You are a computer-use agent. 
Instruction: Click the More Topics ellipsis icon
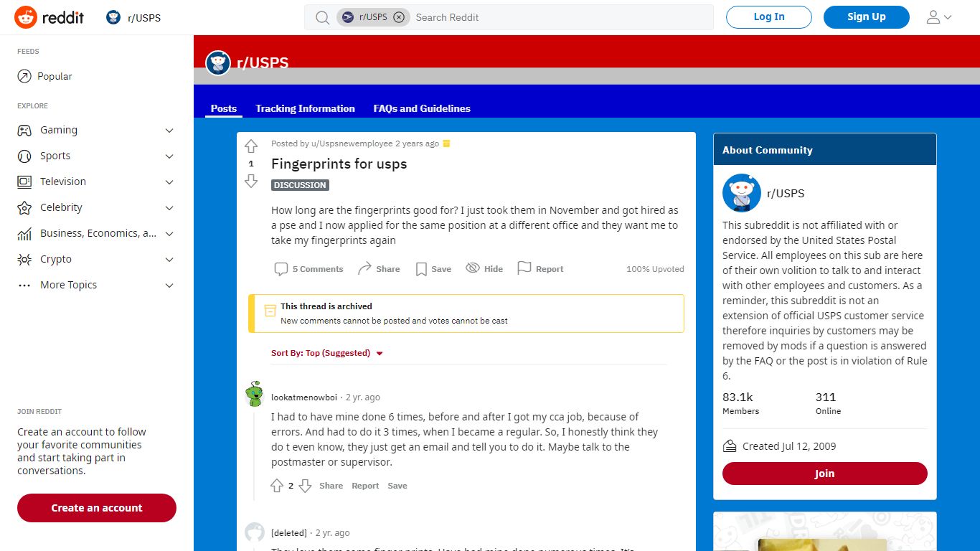[24, 285]
